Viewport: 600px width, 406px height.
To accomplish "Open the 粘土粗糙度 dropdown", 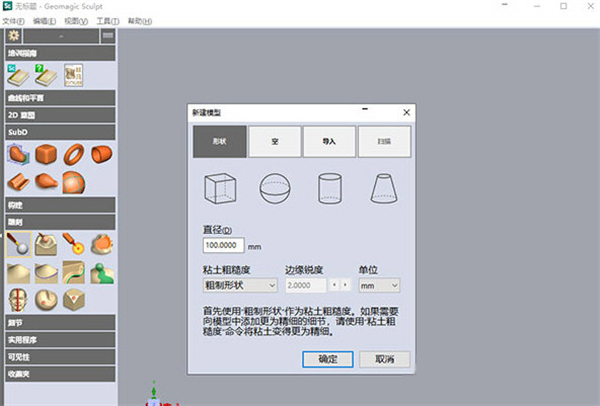I will click(x=236, y=285).
